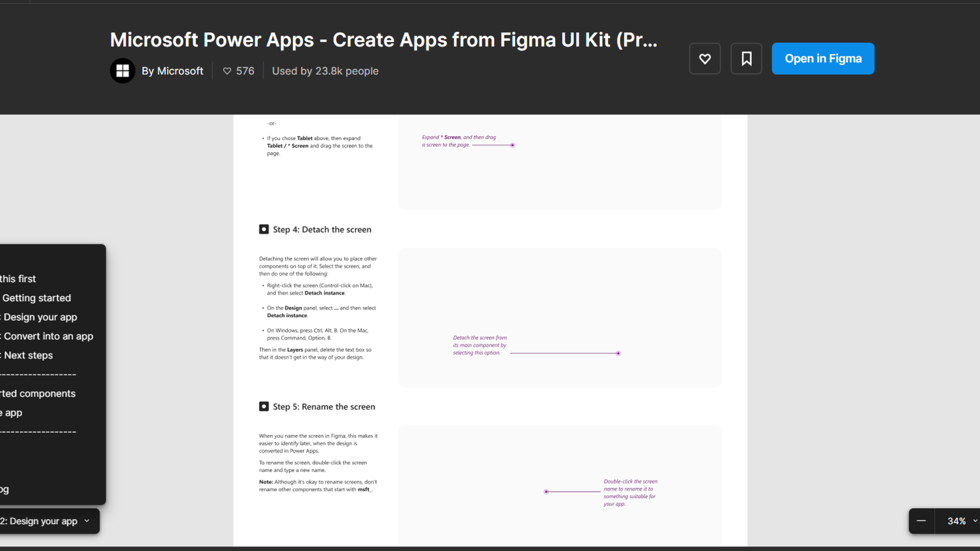Click the 'Note: Although it's okay to rename' paragraph
This screenshot has height=551, width=980.
[x=318, y=485]
